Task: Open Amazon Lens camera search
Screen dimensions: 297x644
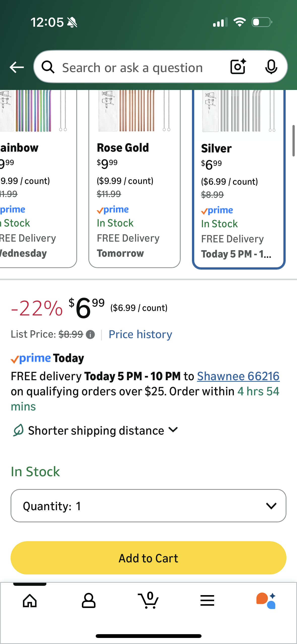Action: (237, 67)
